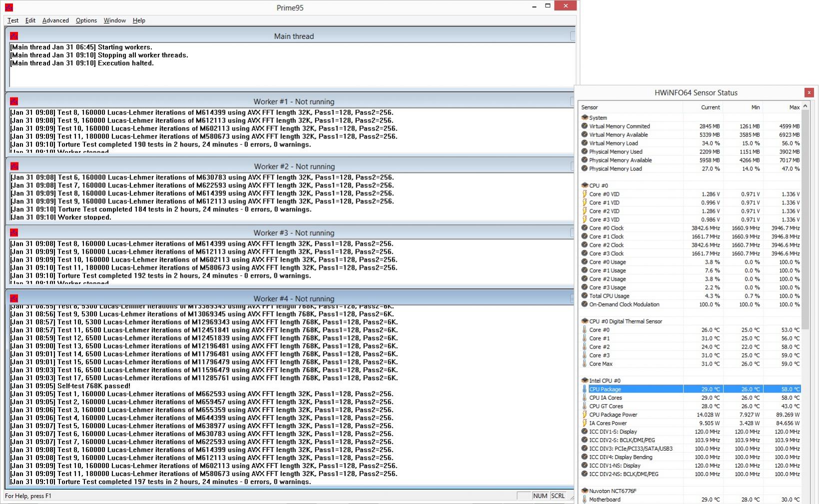Click the HWiNFO64 vertical scrollbar thumb
This screenshot has height=504, width=819.
click(805, 220)
